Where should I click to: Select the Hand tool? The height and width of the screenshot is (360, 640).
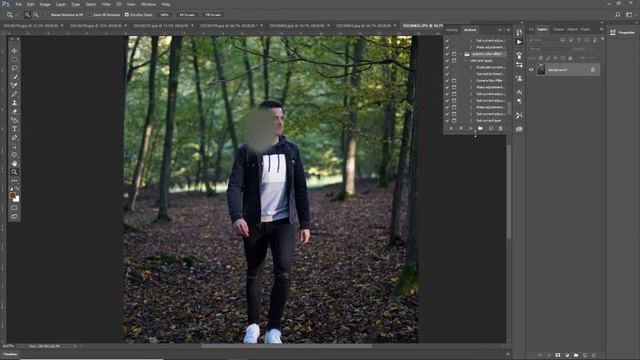[x=14, y=163]
